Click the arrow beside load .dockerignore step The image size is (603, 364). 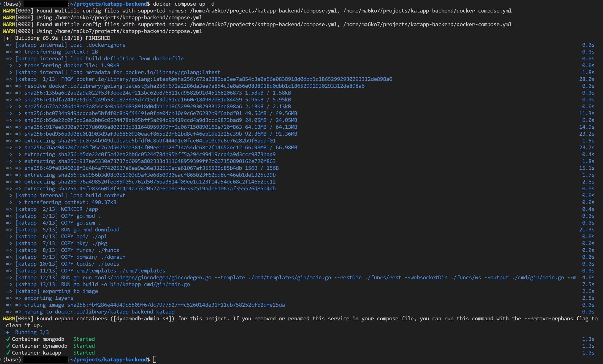[8, 45]
